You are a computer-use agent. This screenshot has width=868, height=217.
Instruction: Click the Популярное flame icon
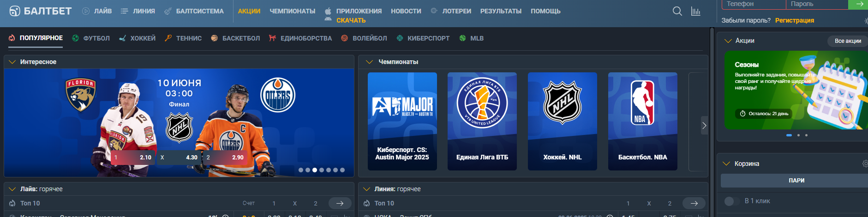pyautogui.click(x=12, y=38)
